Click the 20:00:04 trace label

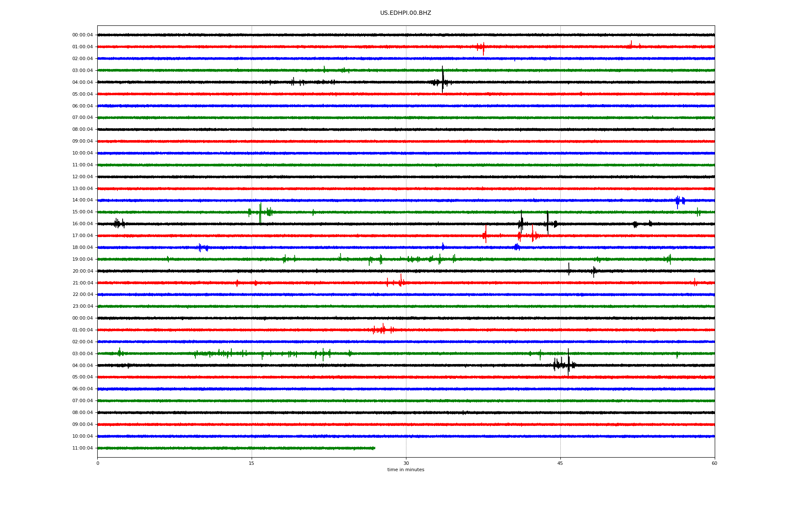[x=82, y=271]
